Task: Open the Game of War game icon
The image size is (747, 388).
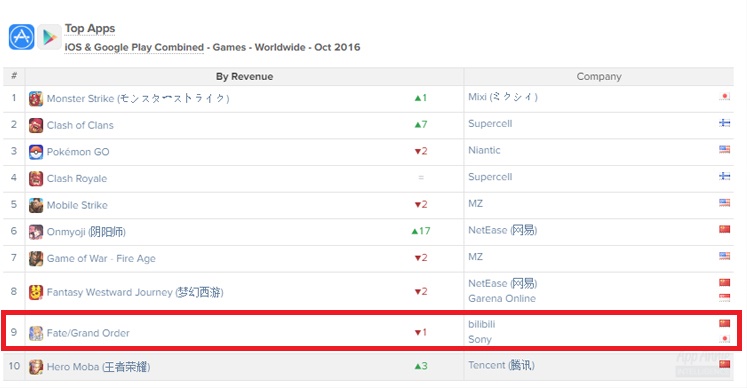Action: (36, 259)
